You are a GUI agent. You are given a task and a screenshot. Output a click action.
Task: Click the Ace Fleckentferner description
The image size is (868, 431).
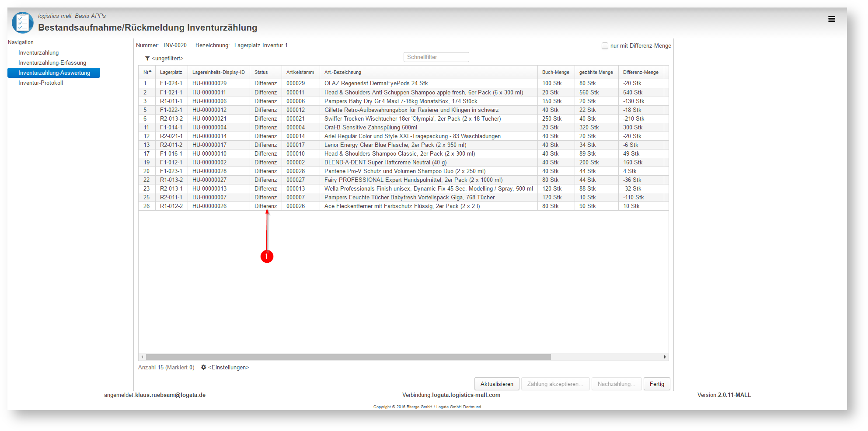402,206
